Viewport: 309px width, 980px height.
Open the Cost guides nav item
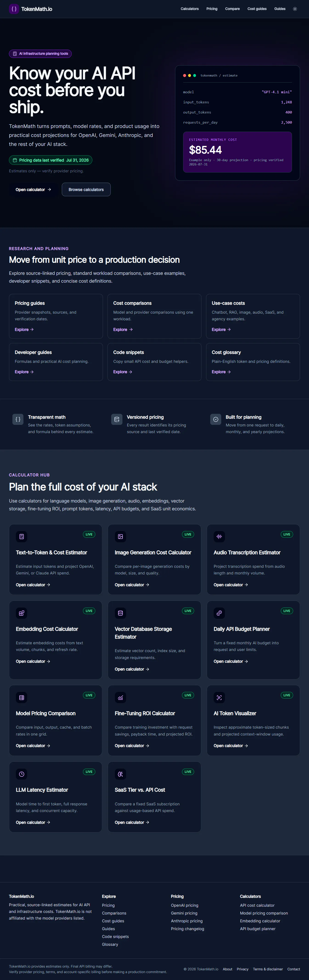257,9
